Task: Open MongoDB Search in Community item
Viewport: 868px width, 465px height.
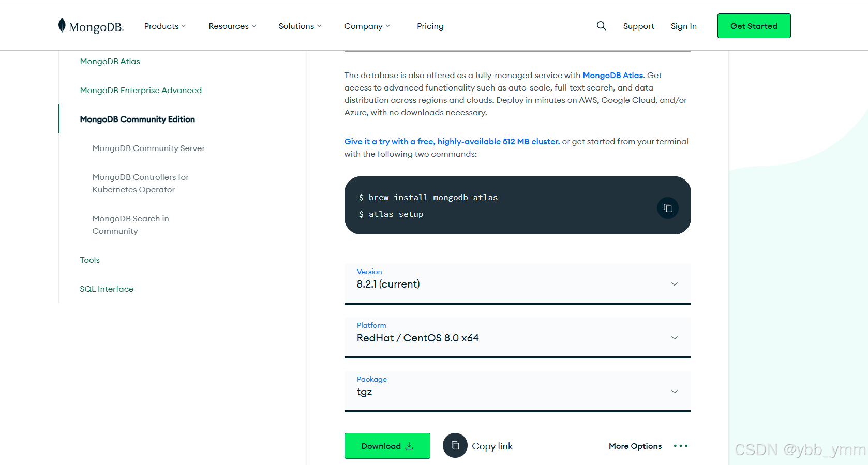Action: tap(130, 224)
